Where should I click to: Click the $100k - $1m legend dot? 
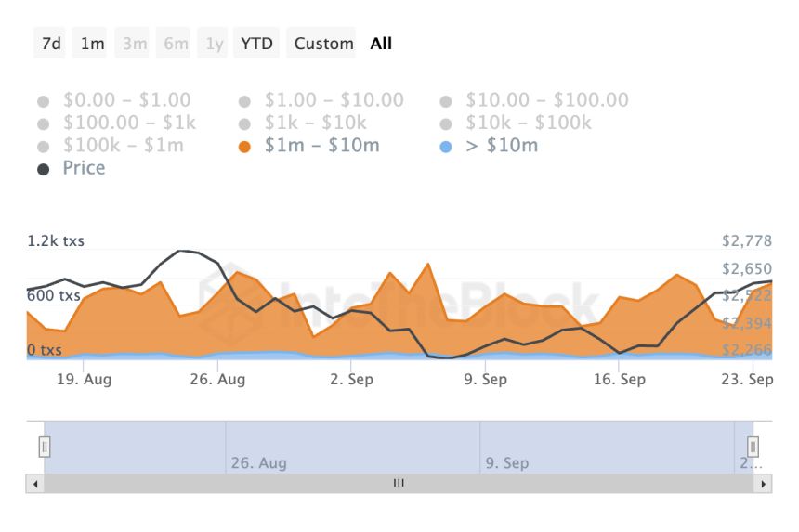44,147
